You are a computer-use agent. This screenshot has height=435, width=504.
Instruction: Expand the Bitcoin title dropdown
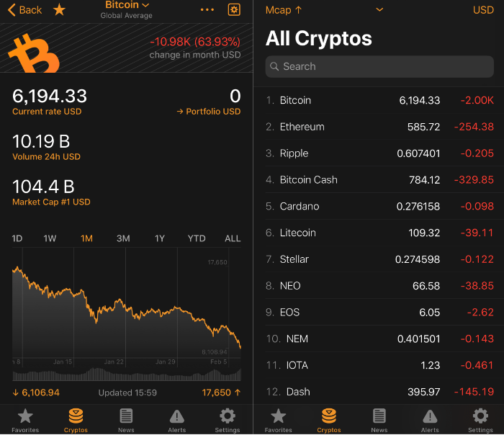(127, 6)
